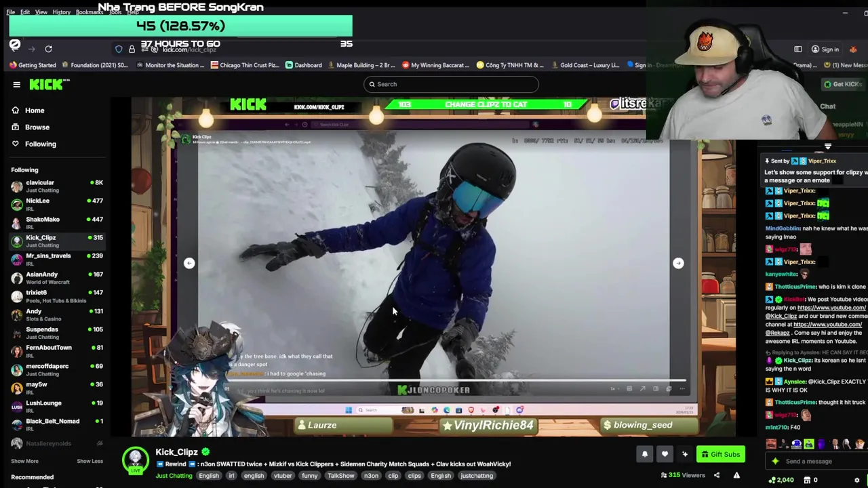Open the Just Chatting category link

pyautogui.click(x=174, y=476)
